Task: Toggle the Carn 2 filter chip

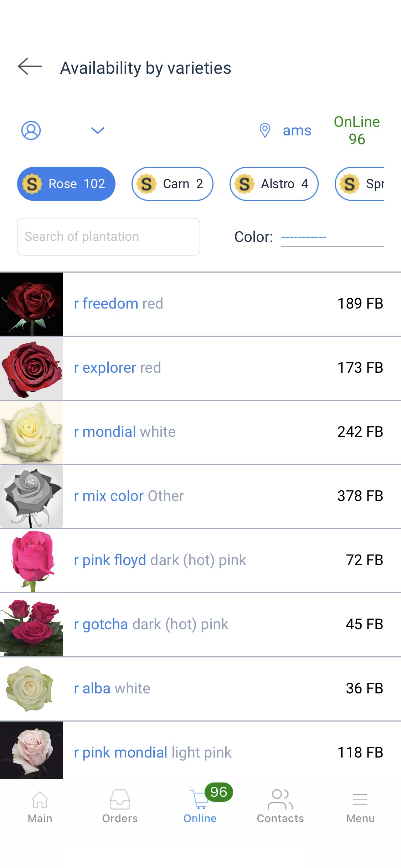Action: coord(173,184)
